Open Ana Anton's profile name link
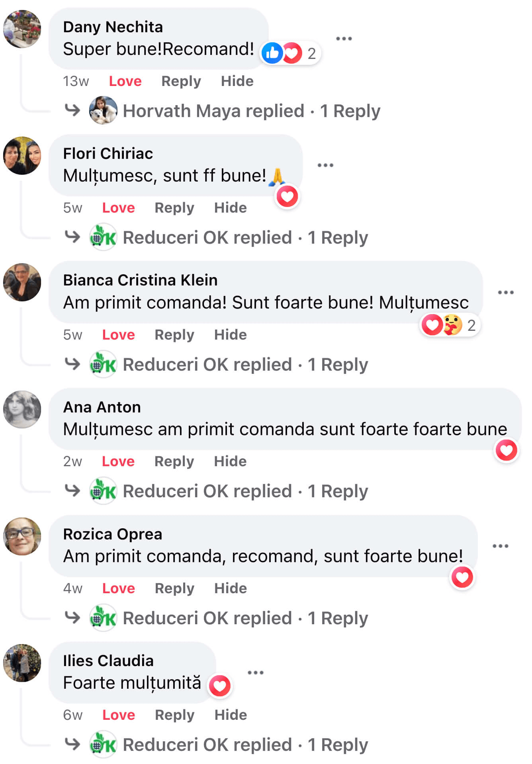Image resolution: width=532 pixels, height=764 pixels. click(x=102, y=407)
